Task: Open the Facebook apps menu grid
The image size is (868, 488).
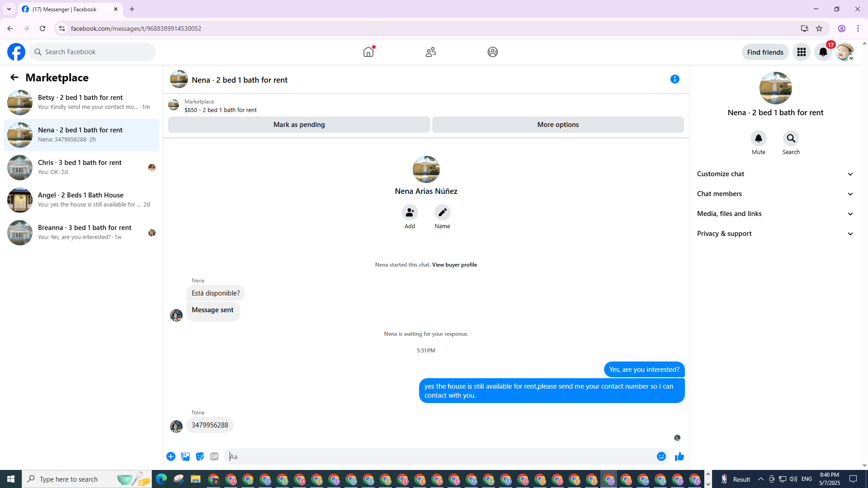Action: (x=801, y=52)
